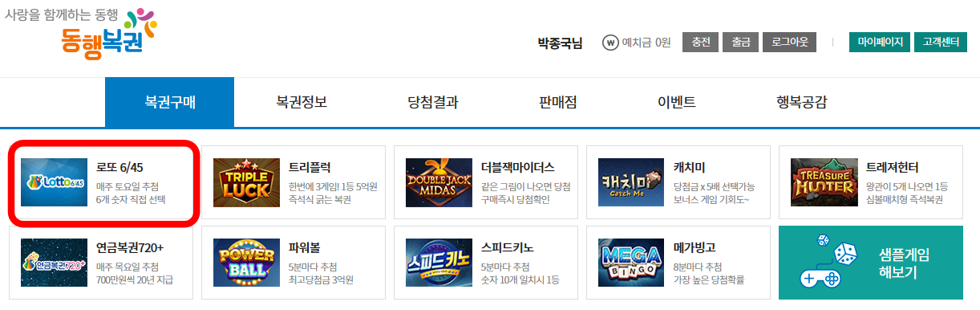Click the gamepad and dice sample game icon
This screenshot has height=310, width=980.
click(x=828, y=262)
